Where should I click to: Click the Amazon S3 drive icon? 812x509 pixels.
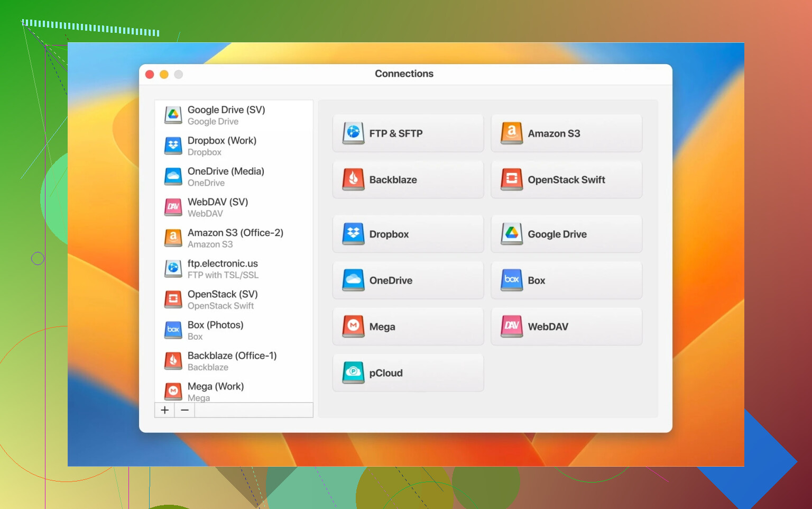511,133
